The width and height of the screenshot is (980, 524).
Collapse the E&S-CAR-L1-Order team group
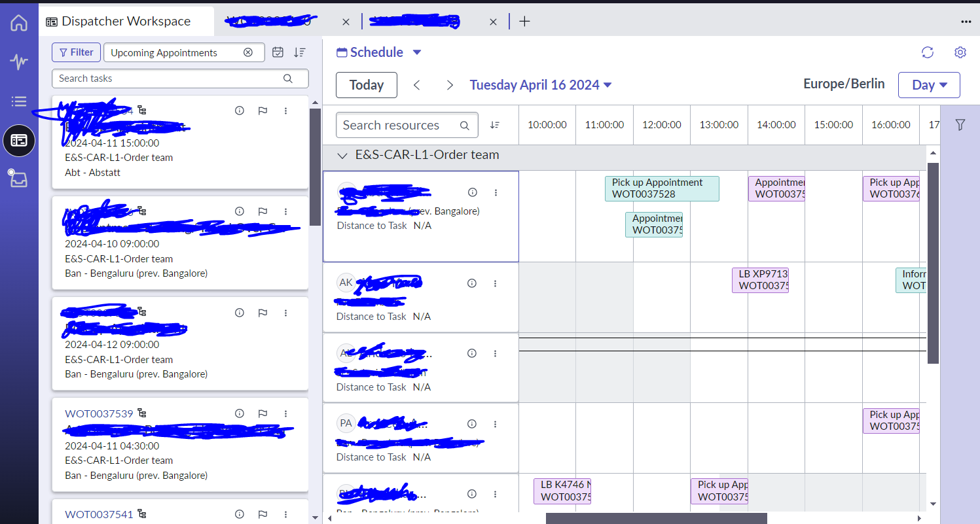click(342, 156)
